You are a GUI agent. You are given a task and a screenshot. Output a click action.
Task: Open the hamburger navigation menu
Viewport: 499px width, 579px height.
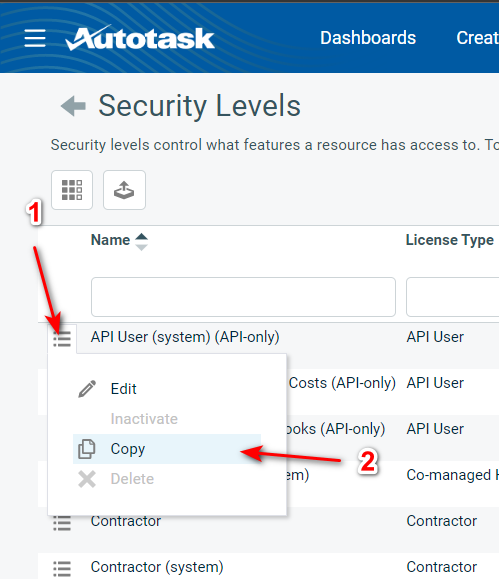click(35, 38)
